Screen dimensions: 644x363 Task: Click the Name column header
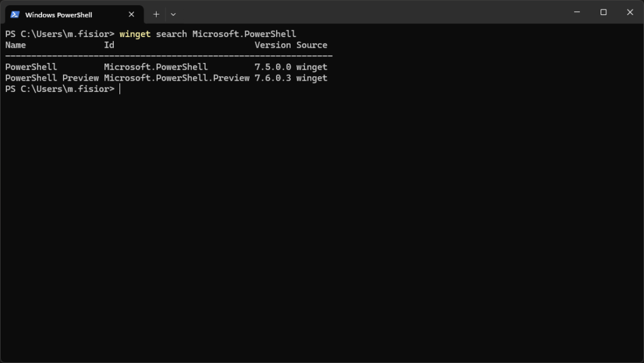16,45
